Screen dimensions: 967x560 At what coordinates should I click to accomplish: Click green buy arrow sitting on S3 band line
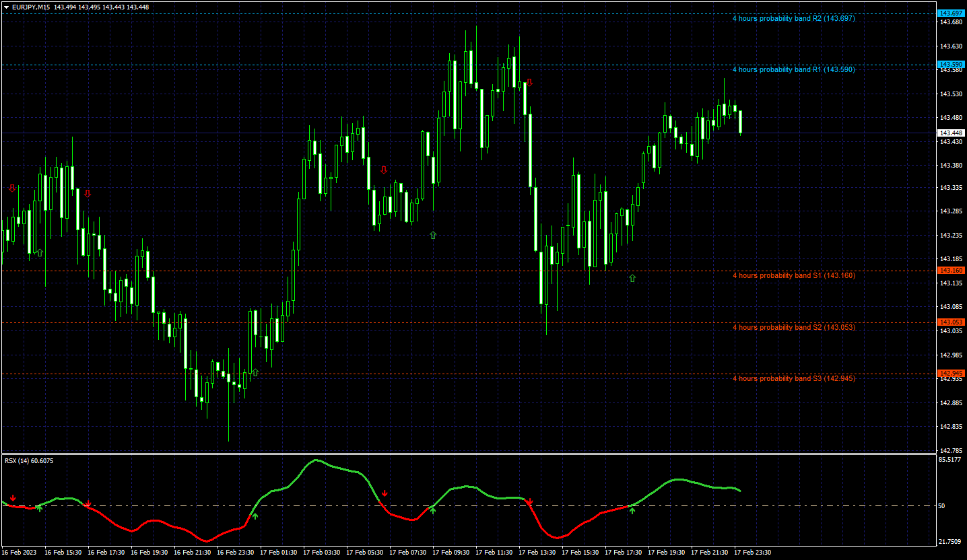click(255, 372)
